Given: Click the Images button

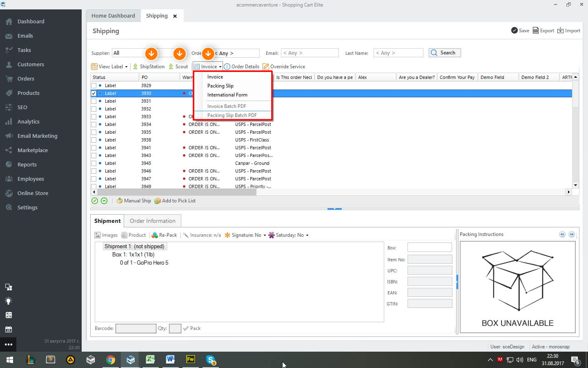Looking at the screenshot, I should click(x=106, y=235).
